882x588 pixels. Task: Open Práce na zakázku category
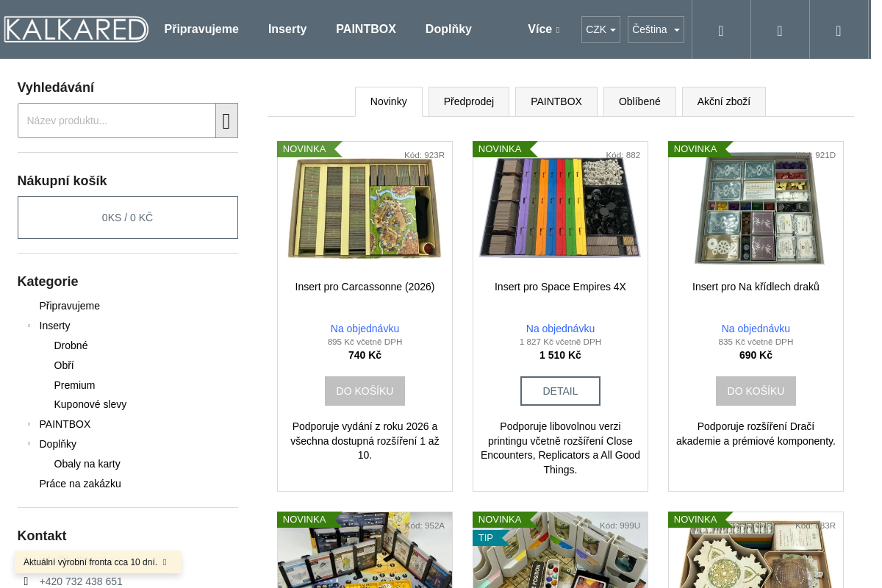(80, 484)
